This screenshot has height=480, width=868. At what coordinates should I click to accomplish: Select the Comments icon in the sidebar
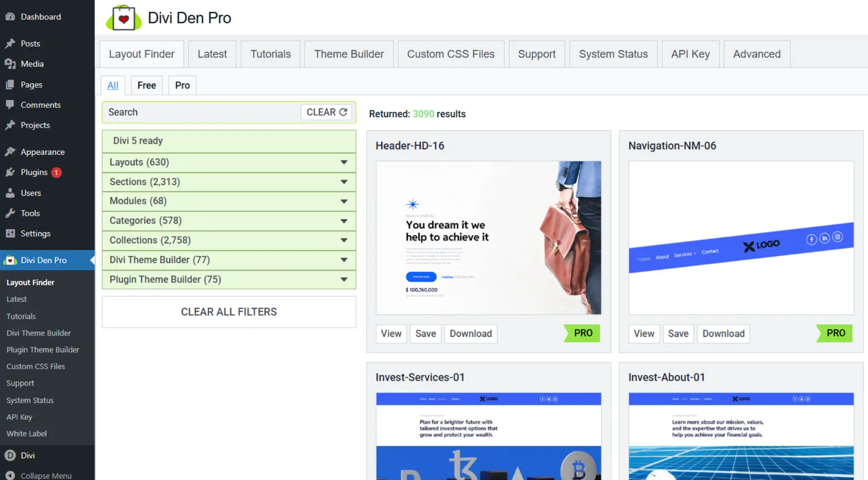click(10, 105)
